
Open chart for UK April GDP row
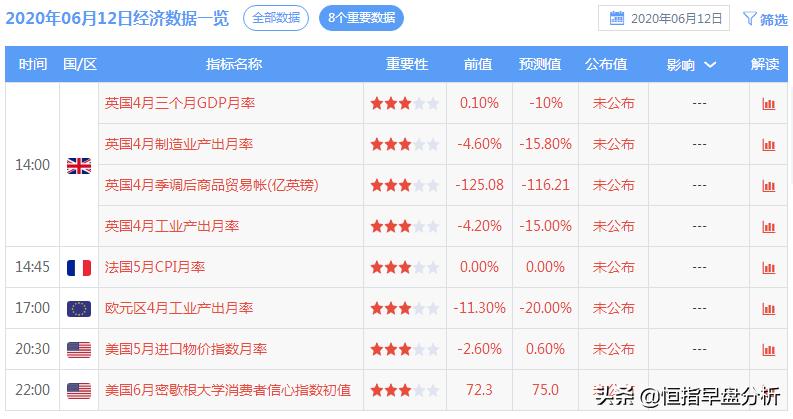tap(768, 103)
